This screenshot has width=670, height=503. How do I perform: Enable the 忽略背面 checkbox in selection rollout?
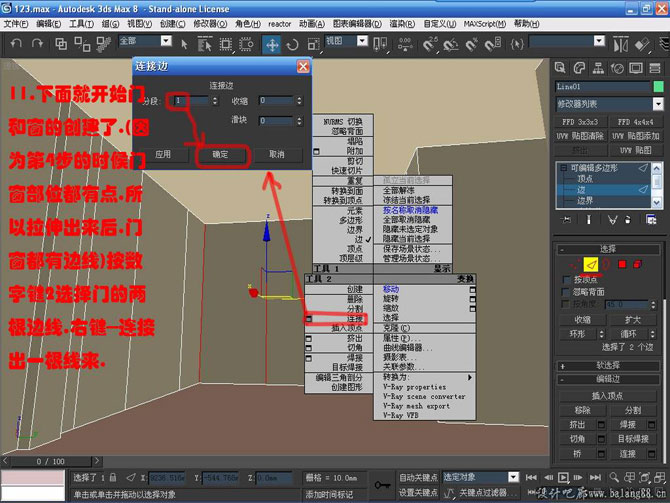click(567, 292)
